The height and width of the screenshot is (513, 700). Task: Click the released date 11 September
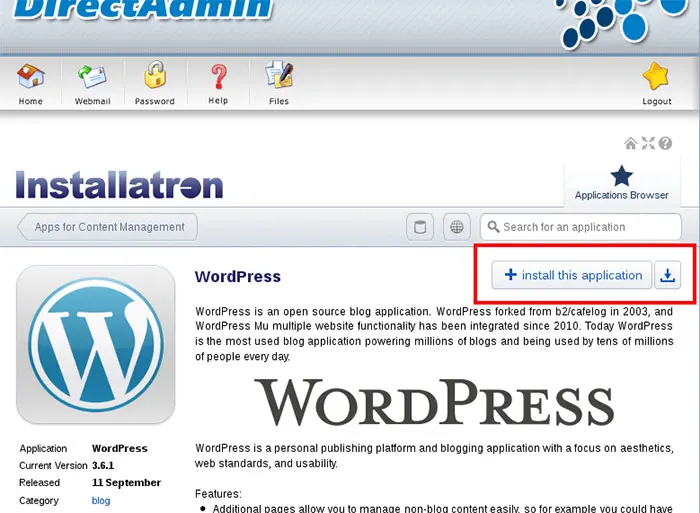pos(126,483)
